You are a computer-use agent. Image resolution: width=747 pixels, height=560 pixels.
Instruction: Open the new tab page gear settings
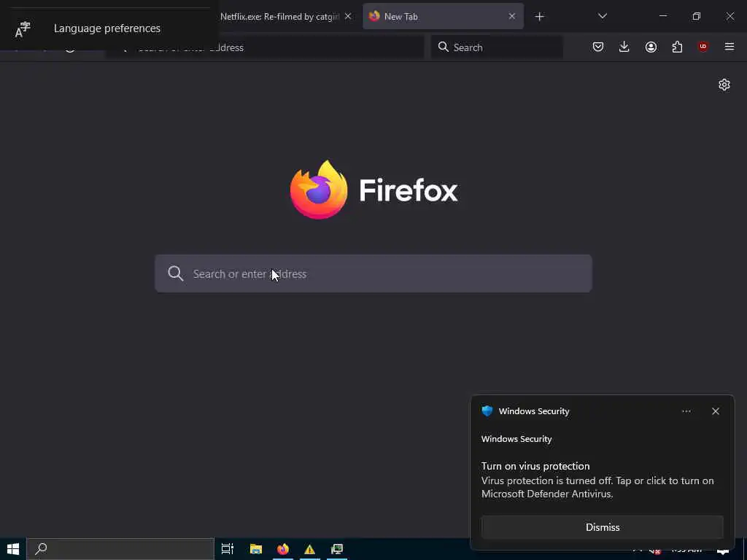click(x=724, y=85)
